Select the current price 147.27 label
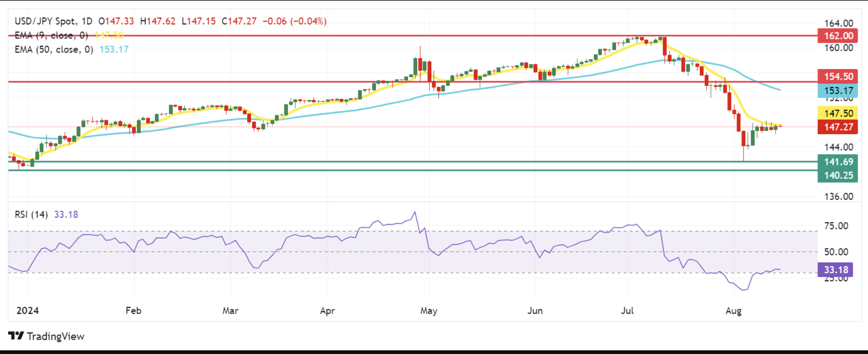 click(x=838, y=127)
